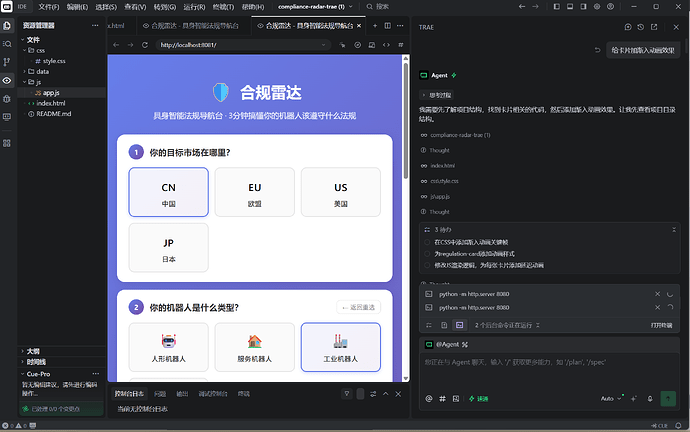Switch to the 控制台日志 tab in the bottom panel
The image size is (690, 432).
pyautogui.click(x=129, y=394)
